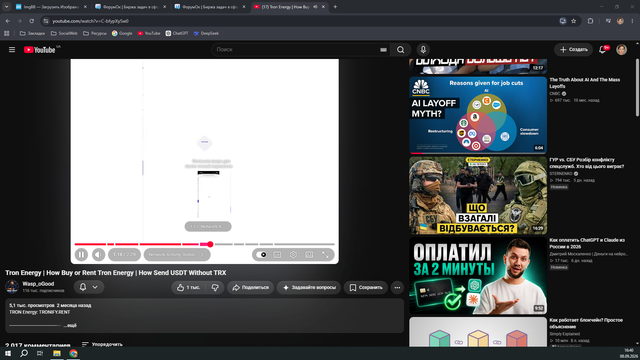Open the ОПЛАТИЛ ЗА 2 МИНУТЫ thumbnail
This screenshot has height=360, width=640.
pyautogui.click(x=478, y=276)
